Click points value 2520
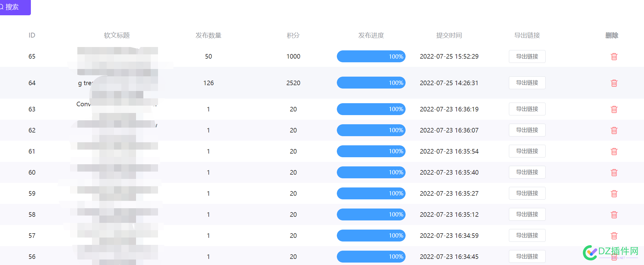The width and height of the screenshot is (644, 265). point(293,83)
